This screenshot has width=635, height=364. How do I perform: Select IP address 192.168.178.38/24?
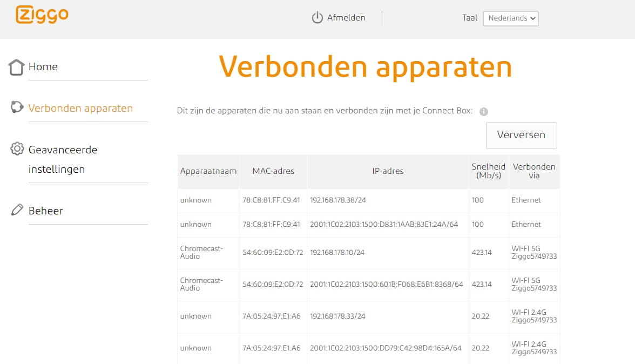tap(338, 200)
